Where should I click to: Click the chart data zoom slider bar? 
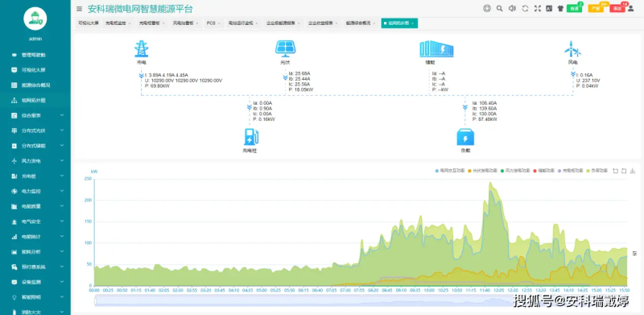click(361, 301)
